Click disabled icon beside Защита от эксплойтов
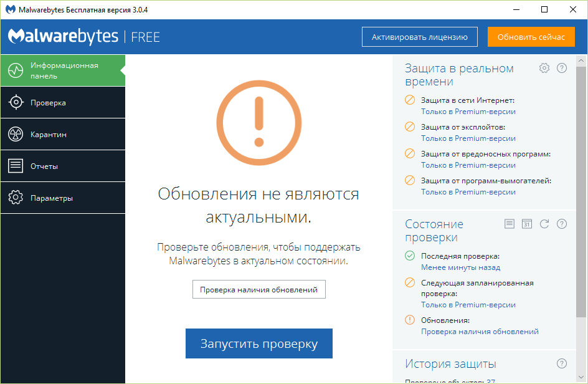Image resolution: width=588 pixels, height=384 pixels. pos(410,127)
